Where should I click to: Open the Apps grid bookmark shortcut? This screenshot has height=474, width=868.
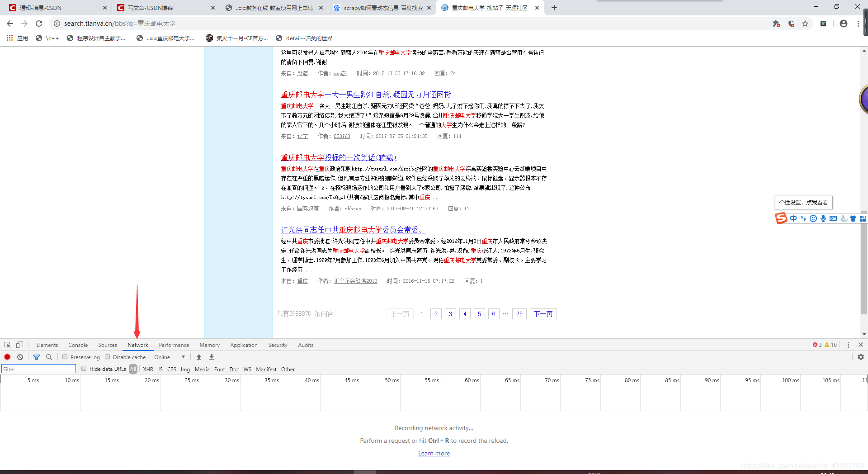pos(17,38)
